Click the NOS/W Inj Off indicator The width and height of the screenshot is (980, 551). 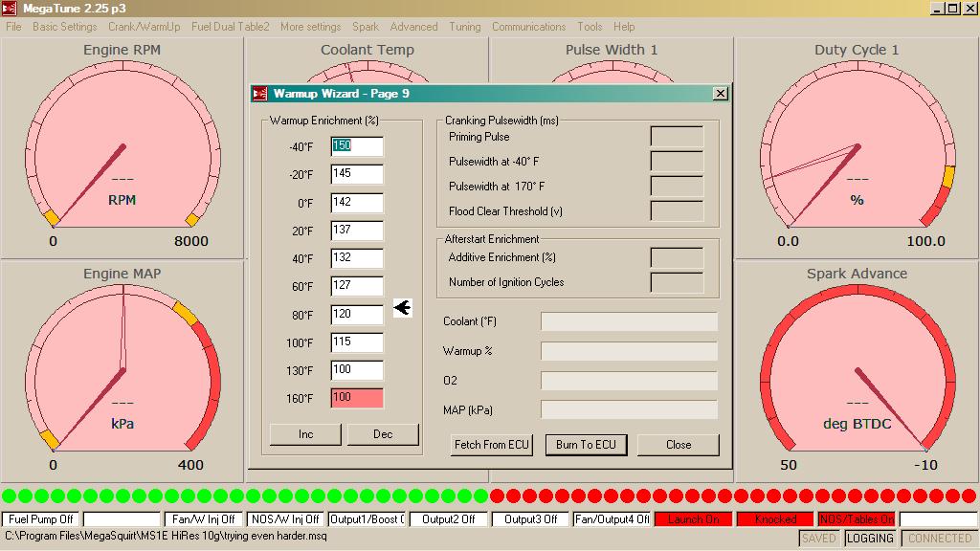(x=285, y=519)
